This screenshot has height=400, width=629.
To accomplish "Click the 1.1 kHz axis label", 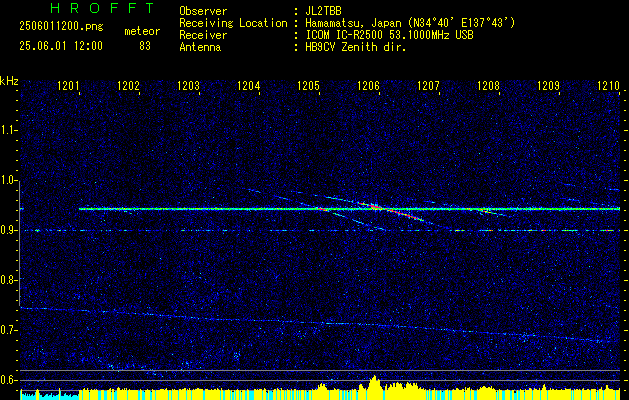I will 8,130.
